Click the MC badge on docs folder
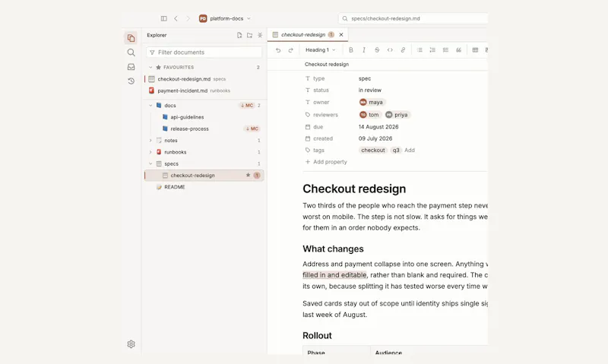The height and width of the screenshot is (364, 608). [246, 106]
